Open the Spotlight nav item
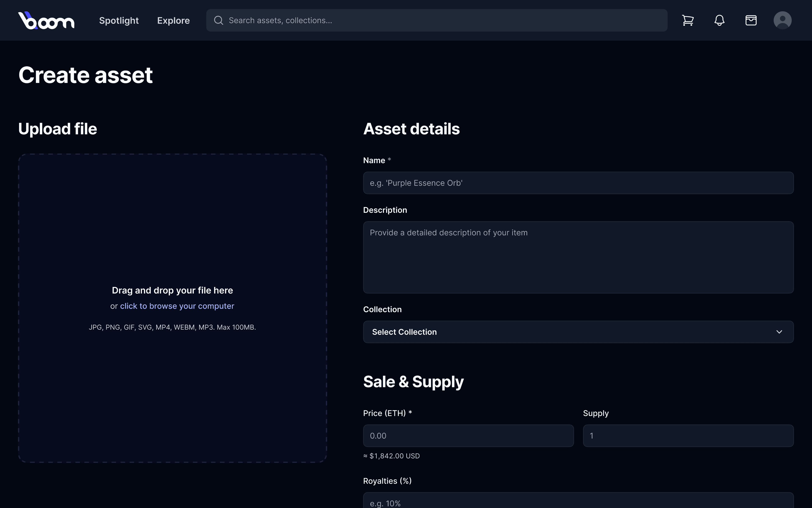This screenshot has width=812, height=508. point(119,21)
